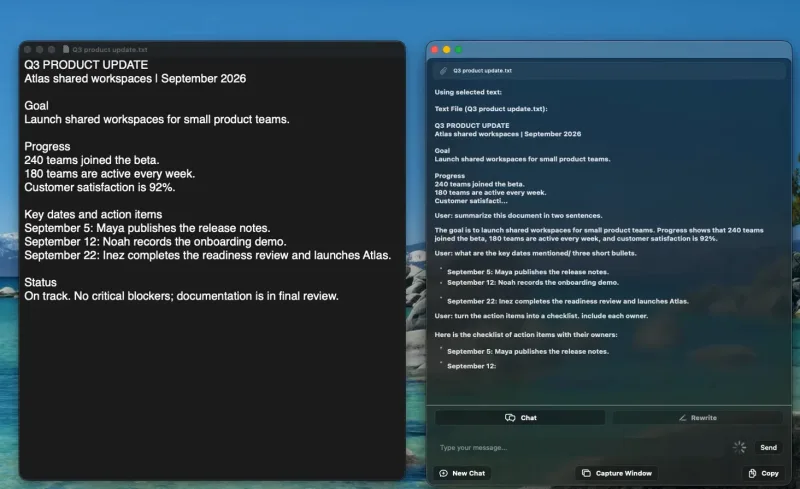Click the Q3 PRODUCT UPDATE heading in editor
Screen dimensions: 800x489
(x=86, y=65)
